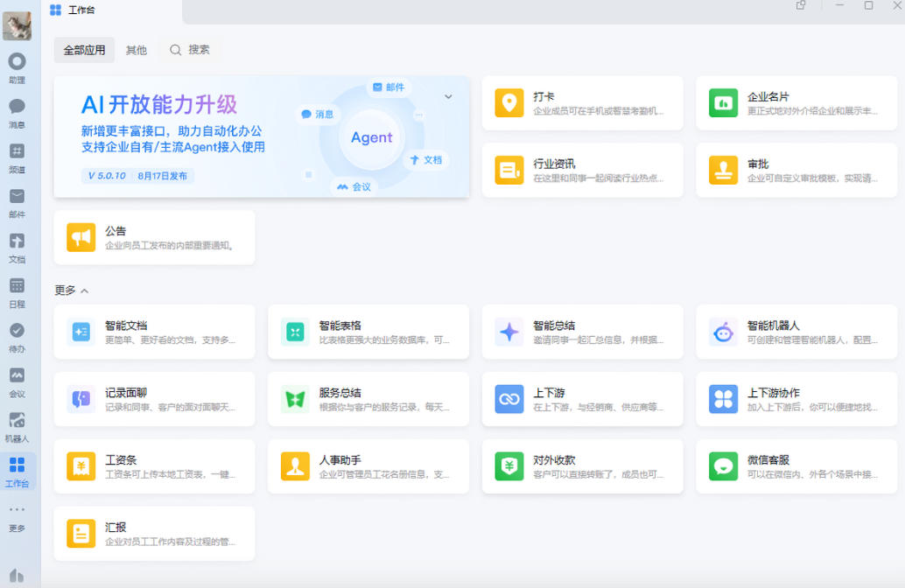
Task: Launch the 审批 approval stamp icon
Action: click(x=723, y=171)
